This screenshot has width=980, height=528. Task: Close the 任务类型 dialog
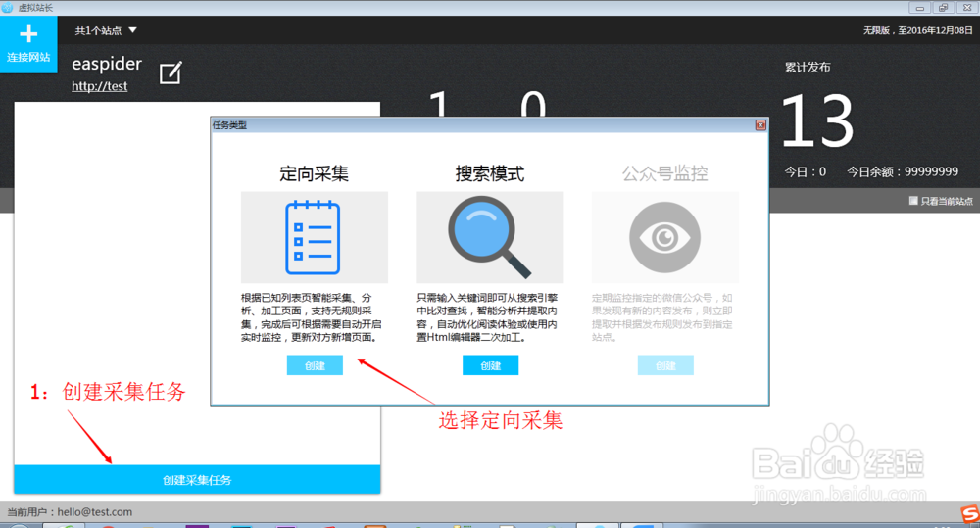pyautogui.click(x=760, y=125)
